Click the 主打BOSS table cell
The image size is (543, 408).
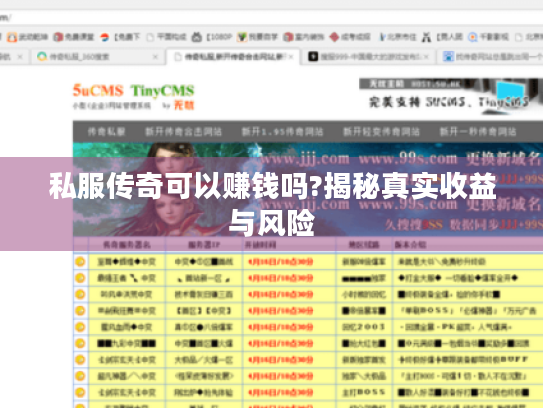click(364, 392)
